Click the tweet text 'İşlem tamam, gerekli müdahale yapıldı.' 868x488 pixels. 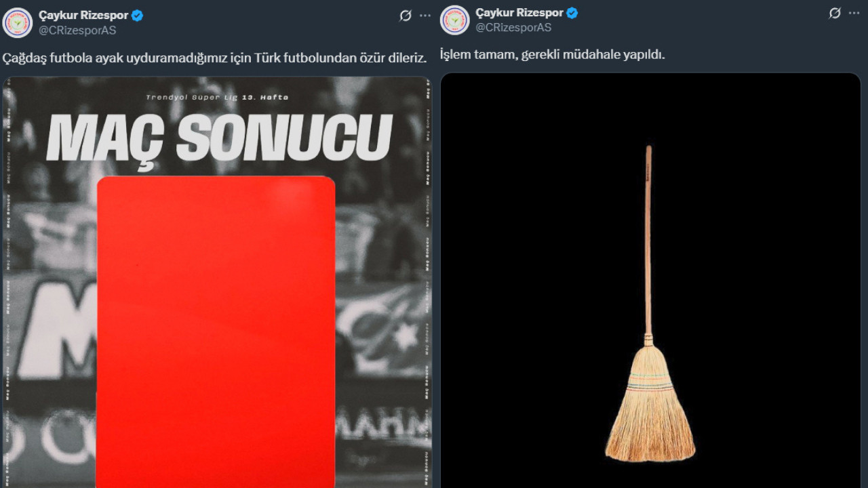[x=552, y=54]
